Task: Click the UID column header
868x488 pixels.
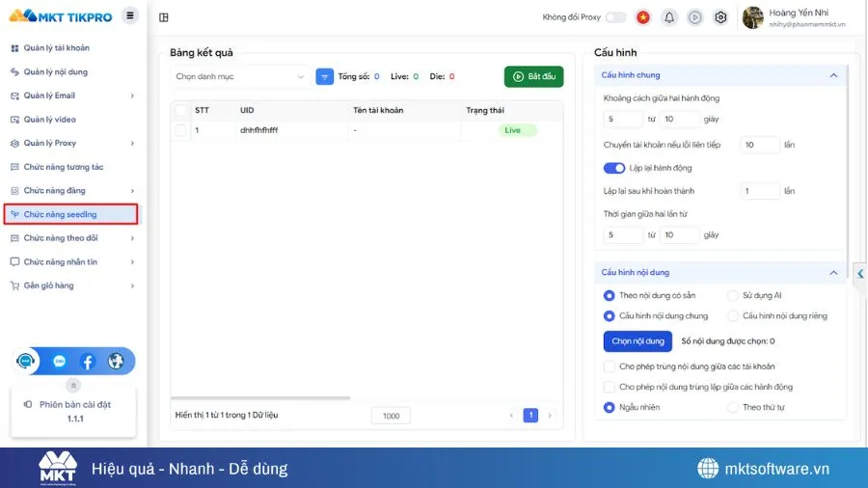Action: point(247,110)
